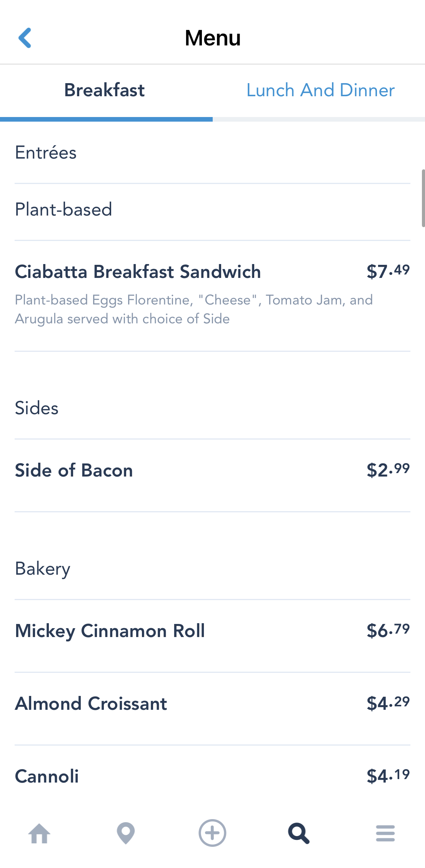This screenshot has height=868, width=425.
Task: Switch to Lunch And Dinner tab
Action: [320, 90]
